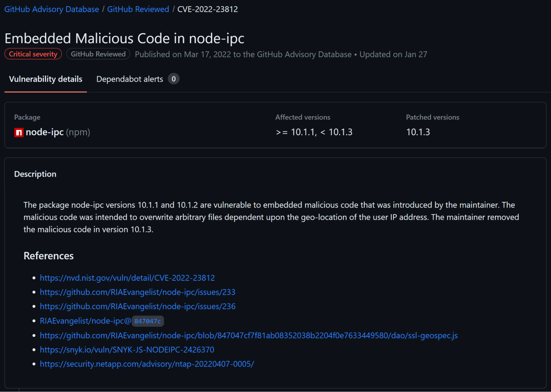Screen dimensions: 551x392
Task: Open the NetApp advisory ntap-20220407-0005 link
Action: tap(147, 364)
